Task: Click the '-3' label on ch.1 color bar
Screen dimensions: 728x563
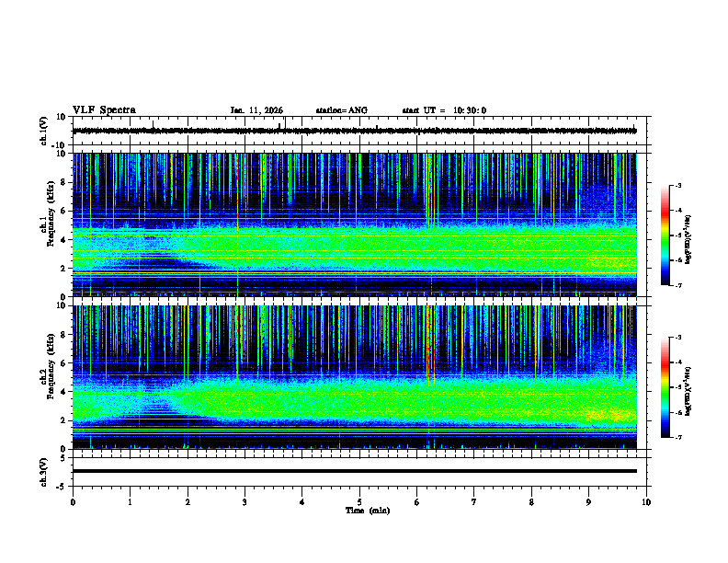Action: click(678, 185)
